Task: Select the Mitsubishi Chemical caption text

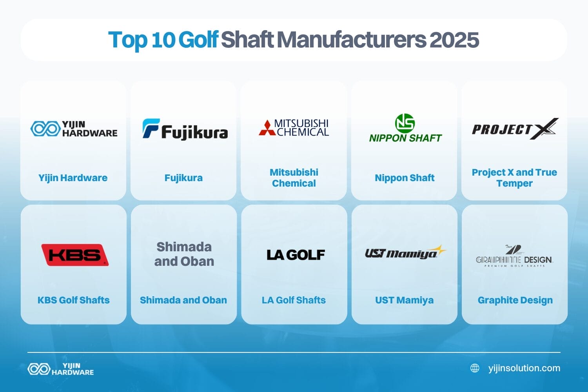Action: pos(294,178)
